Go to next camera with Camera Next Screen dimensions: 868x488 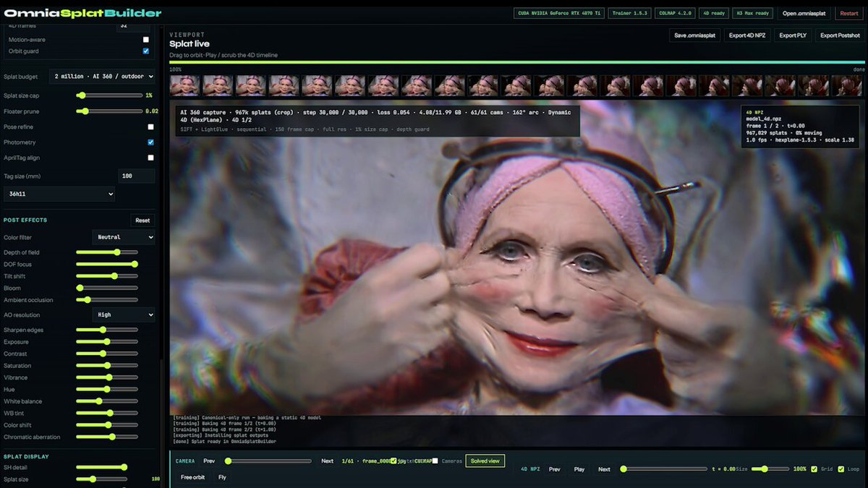328,461
